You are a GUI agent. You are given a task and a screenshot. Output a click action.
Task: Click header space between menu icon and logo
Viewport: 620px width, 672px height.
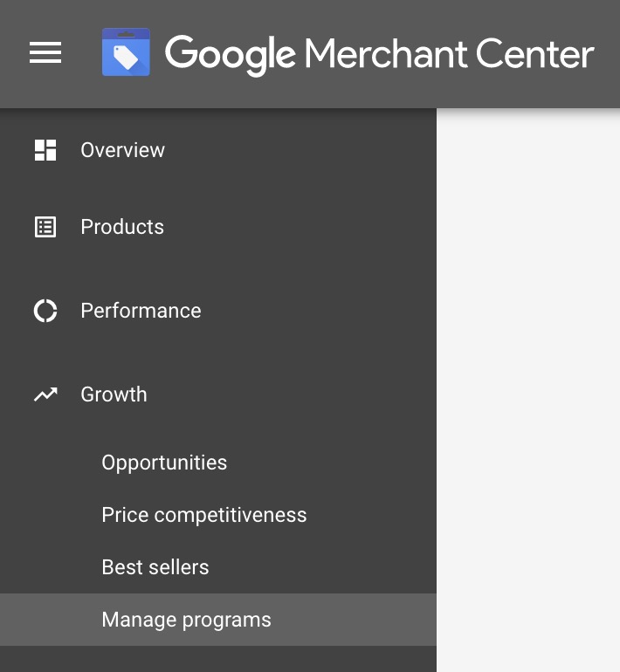[82, 53]
